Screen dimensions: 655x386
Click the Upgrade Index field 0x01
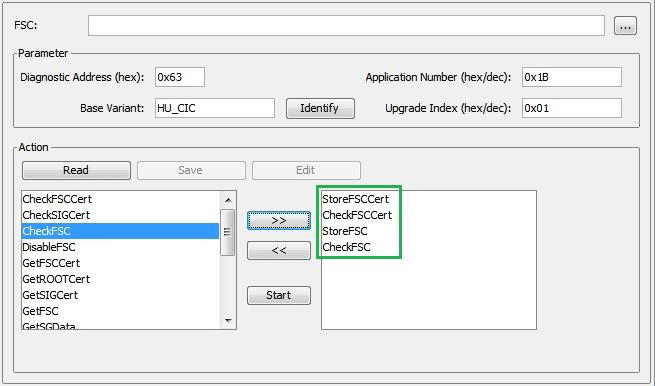[x=571, y=108]
